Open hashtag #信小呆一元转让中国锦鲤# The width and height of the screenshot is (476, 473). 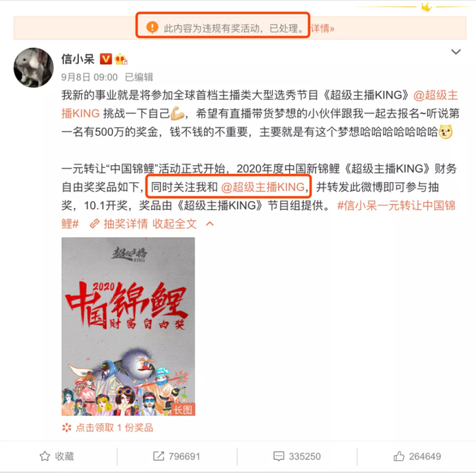[258, 215]
